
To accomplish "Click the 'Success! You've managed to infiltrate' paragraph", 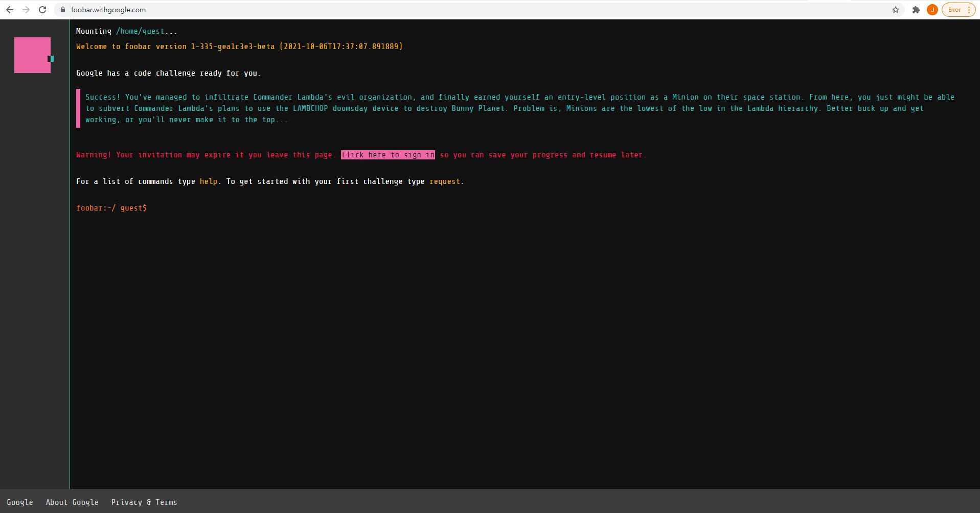I will (x=520, y=108).
